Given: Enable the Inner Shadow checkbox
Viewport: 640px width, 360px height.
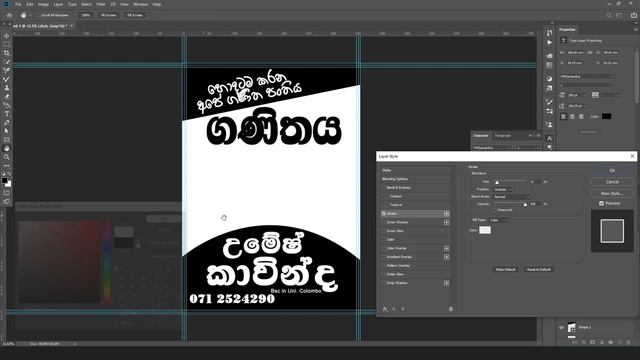Looking at the screenshot, I should (384, 222).
